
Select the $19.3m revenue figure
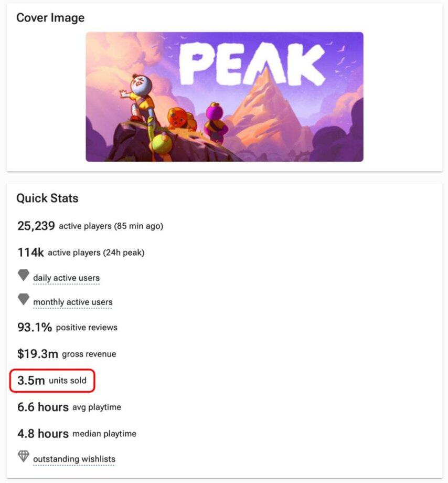tap(38, 354)
